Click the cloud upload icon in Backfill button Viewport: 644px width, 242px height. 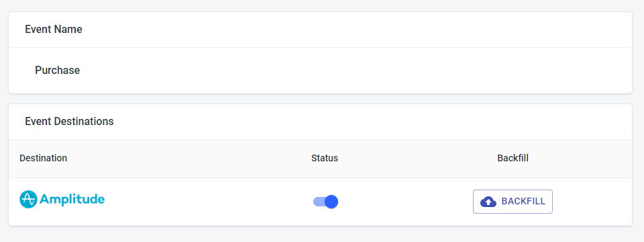pyautogui.click(x=488, y=202)
